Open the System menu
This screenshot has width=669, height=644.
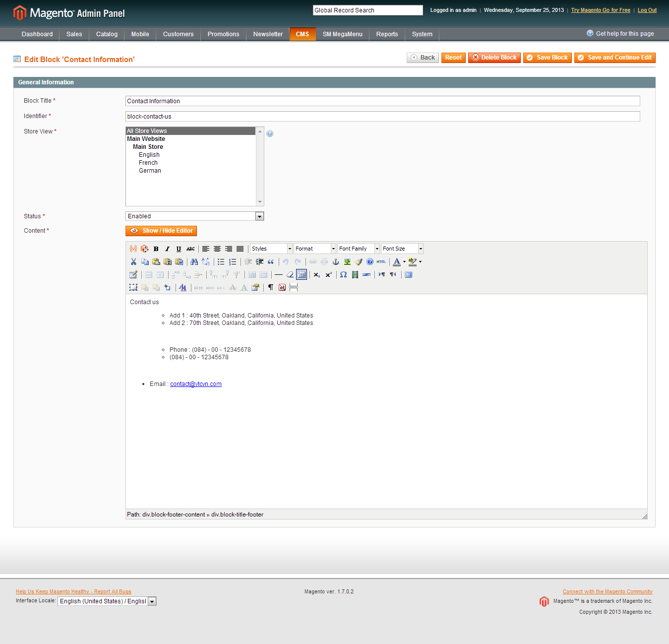(x=423, y=34)
